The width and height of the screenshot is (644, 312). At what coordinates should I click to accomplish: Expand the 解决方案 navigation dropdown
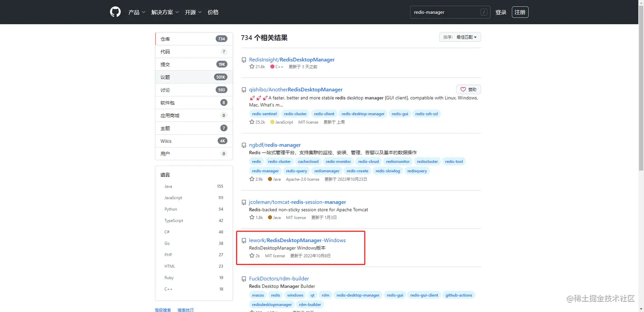coord(162,12)
